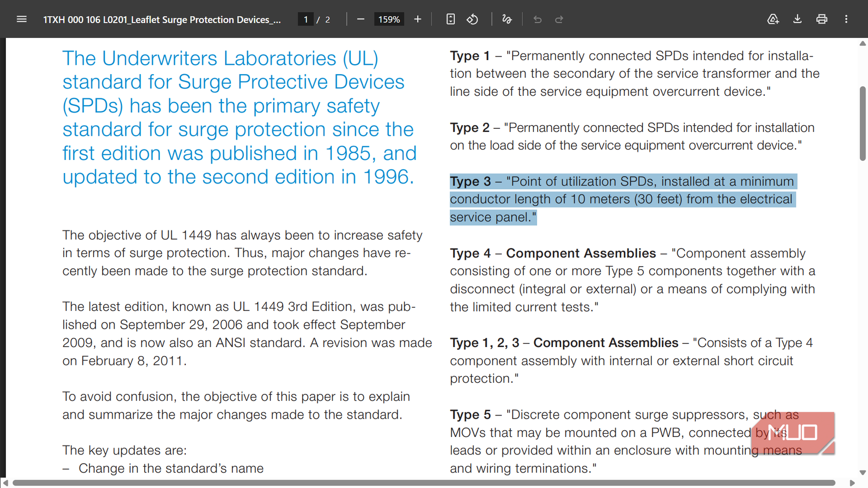Click the PDF file title text

pyautogui.click(x=162, y=19)
